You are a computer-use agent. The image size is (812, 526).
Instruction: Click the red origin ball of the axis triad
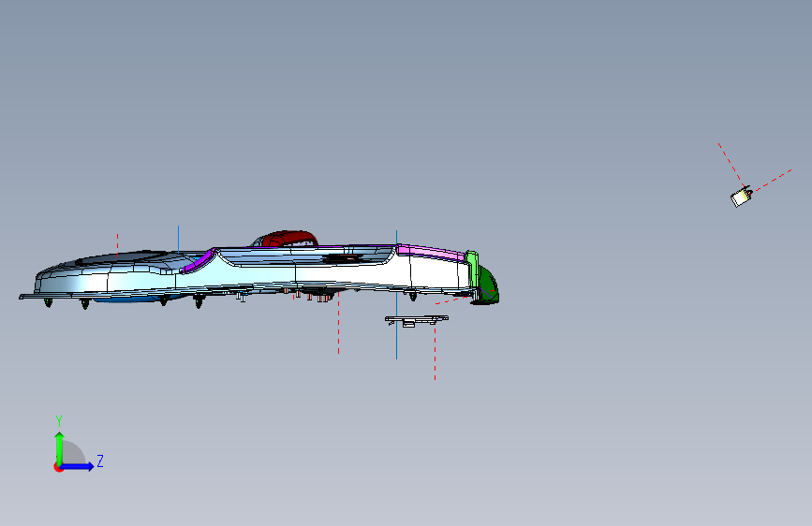click(x=58, y=467)
